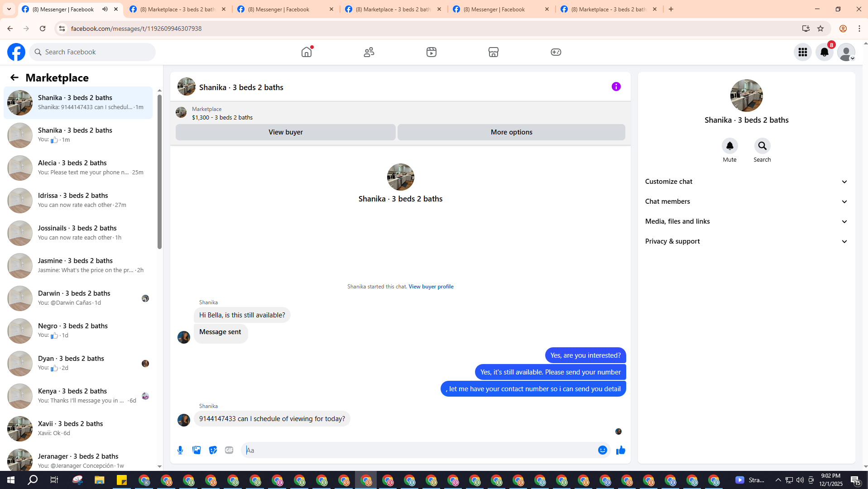
Task: Open the Chrome three-dot menu
Action: pyautogui.click(x=859, y=29)
